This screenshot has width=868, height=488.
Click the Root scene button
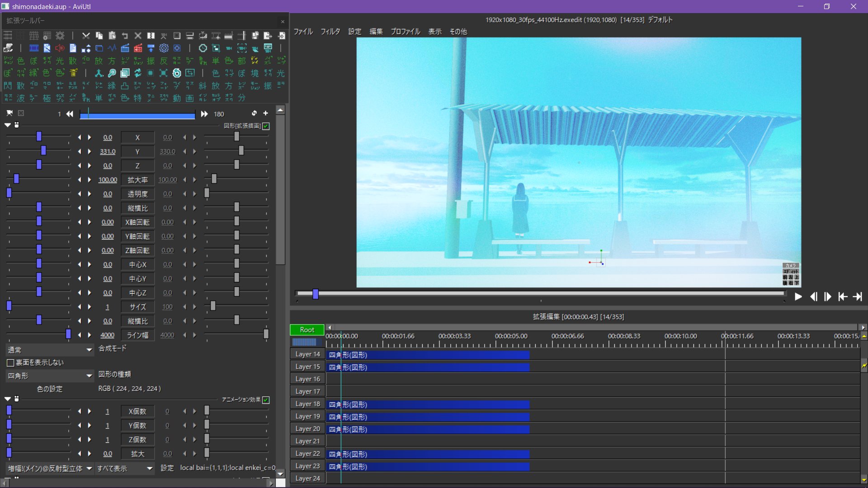307,330
